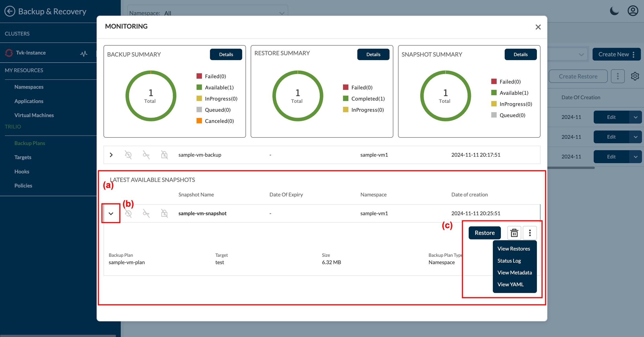Click the three-dot menu beside trash icon
This screenshot has height=337, width=644.
pyautogui.click(x=530, y=233)
